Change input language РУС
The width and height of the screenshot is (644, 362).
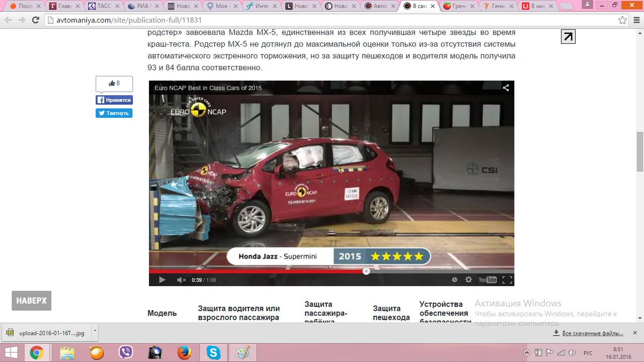pyautogui.click(x=588, y=353)
